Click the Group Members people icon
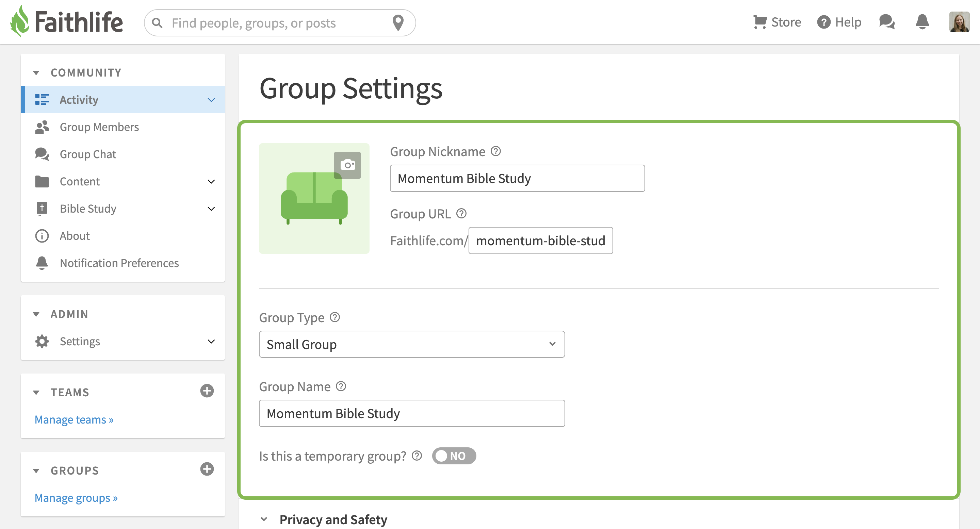The image size is (980, 529). tap(42, 127)
